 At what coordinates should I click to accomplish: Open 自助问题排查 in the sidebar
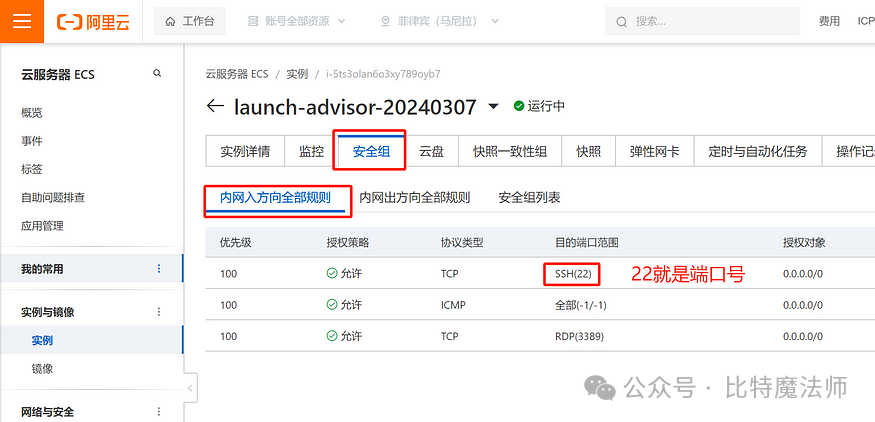[53, 198]
